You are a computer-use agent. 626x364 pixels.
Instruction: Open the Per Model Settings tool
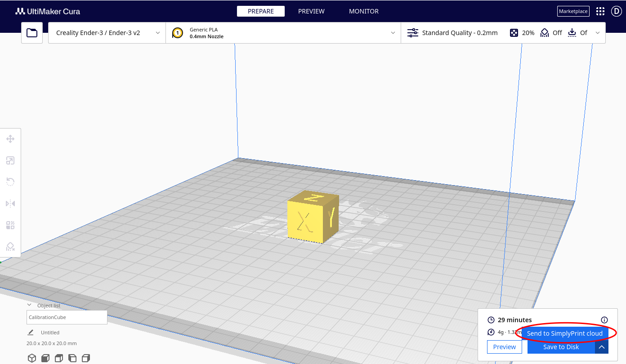pos(10,225)
